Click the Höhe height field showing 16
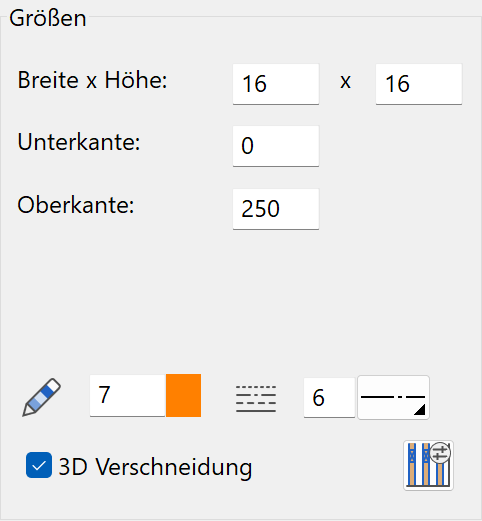This screenshot has height=521, width=482. click(x=419, y=84)
